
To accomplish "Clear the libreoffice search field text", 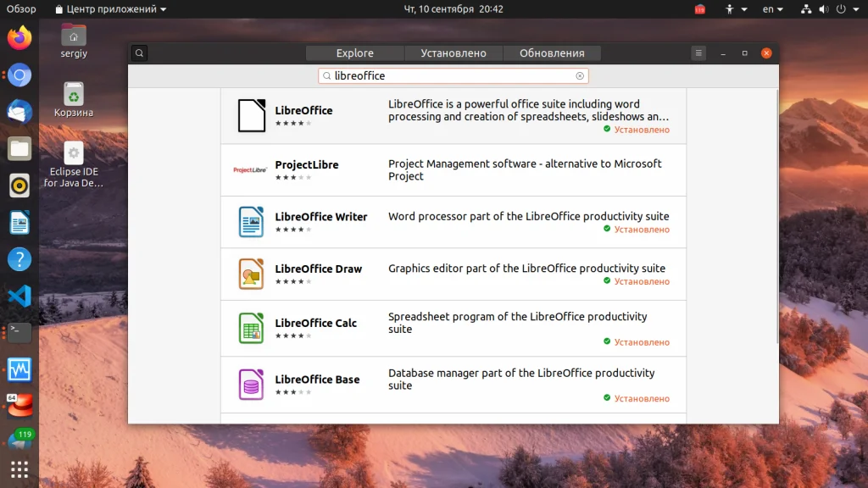I will [x=580, y=75].
